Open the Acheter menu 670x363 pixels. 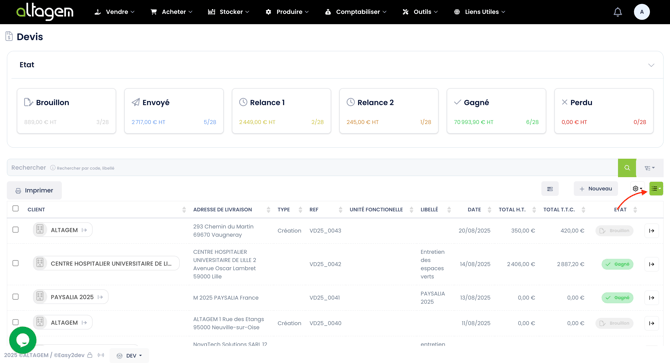click(x=171, y=12)
